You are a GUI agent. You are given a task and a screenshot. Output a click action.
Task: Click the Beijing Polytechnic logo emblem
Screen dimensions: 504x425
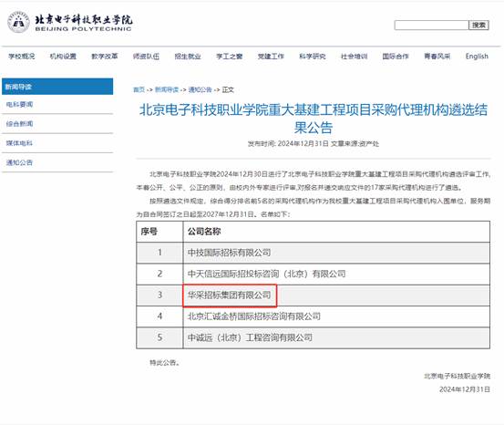pyautogui.click(x=18, y=22)
